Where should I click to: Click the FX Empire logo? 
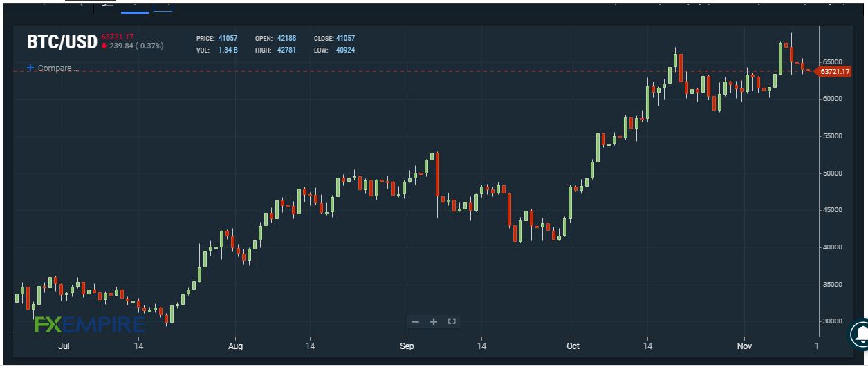click(90, 324)
